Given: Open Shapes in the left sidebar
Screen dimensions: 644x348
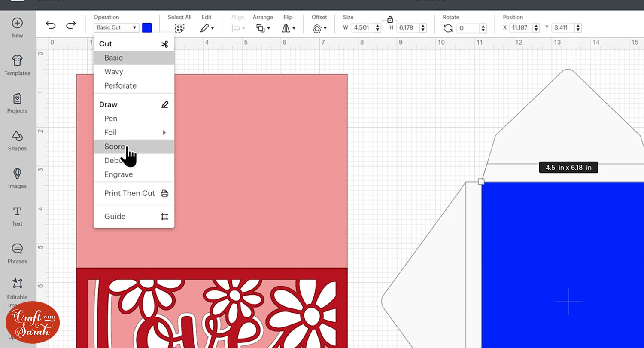Looking at the screenshot, I should (x=17, y=141).
